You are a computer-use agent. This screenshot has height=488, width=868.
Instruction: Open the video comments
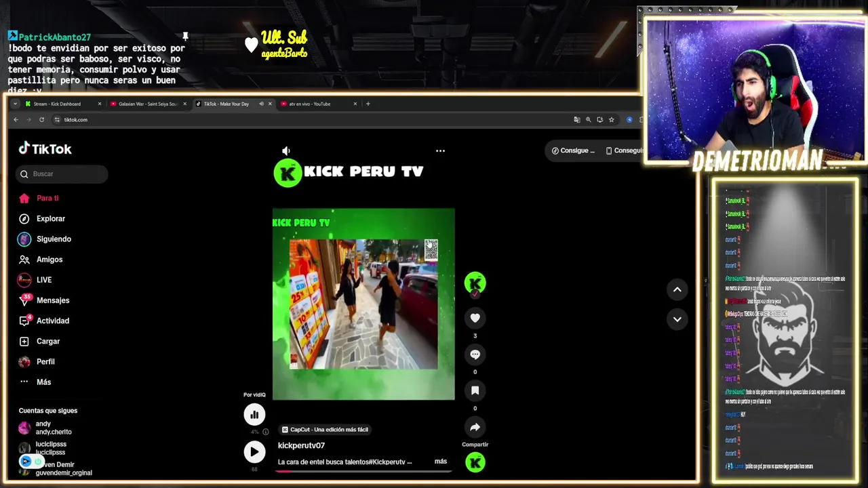475,354
